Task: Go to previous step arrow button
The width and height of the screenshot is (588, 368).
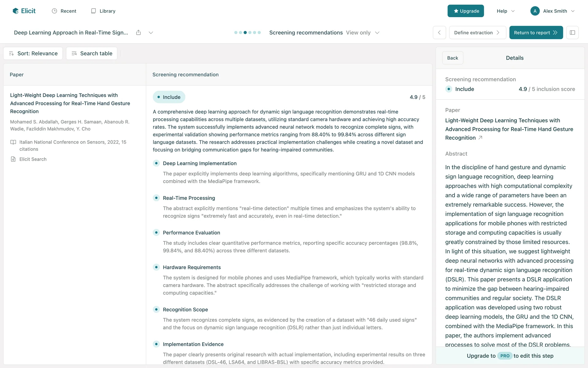Action: point(439,33)
